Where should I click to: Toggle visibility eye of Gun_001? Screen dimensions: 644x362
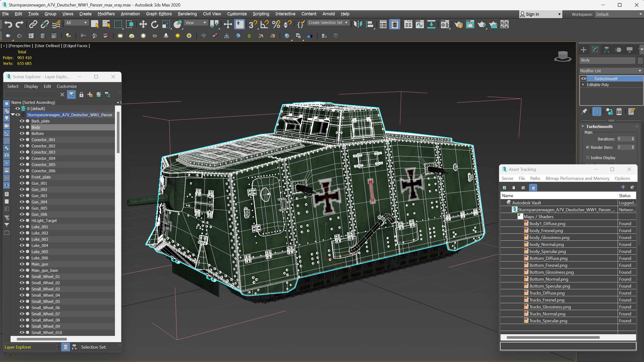pyautogui.click(x=22, y=183)
